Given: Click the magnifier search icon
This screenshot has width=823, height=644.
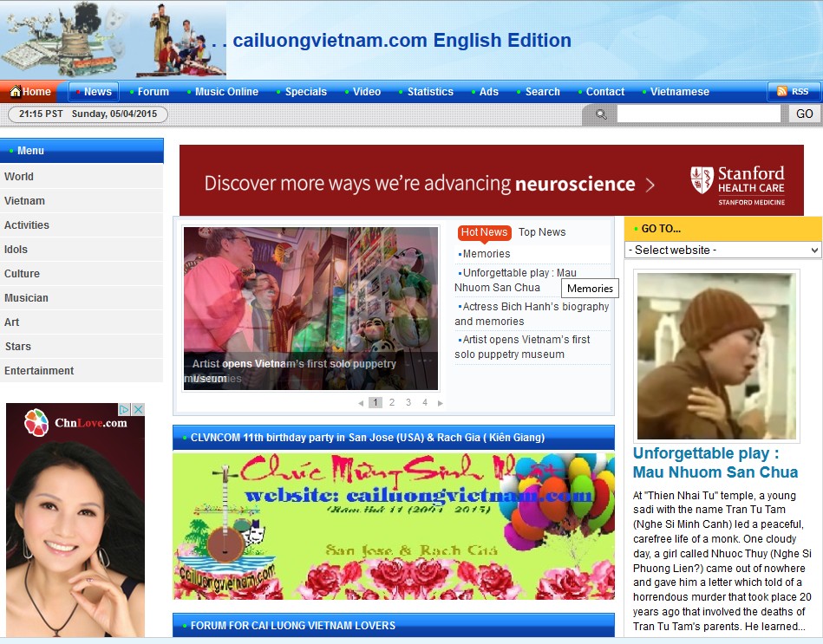Looking at the screenshot, I should (x=601, y=114).
